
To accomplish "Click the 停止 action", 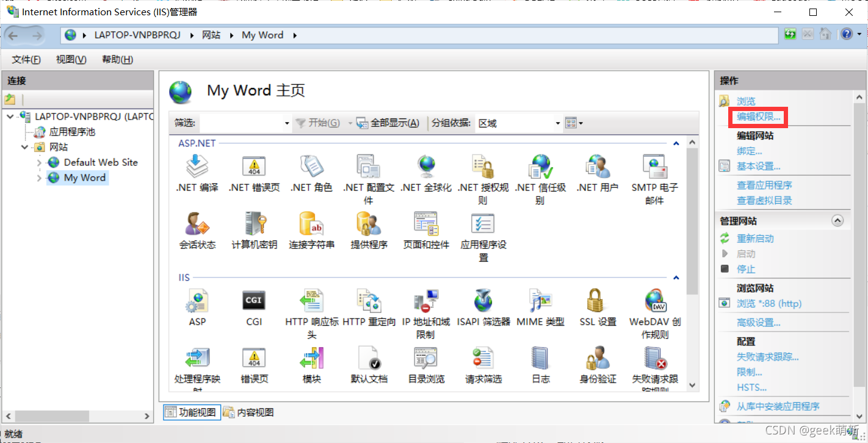I will pos(746,269).
